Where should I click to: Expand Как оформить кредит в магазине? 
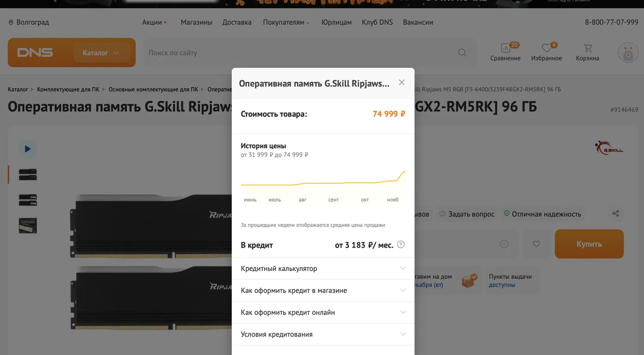pyautogui.click(x=323, y=291)
